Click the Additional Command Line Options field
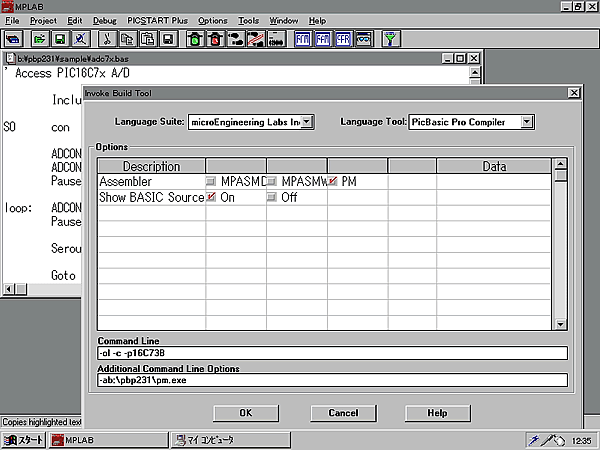Image resolution: width=600 pixels, height=450 pixels. point(332,381)
